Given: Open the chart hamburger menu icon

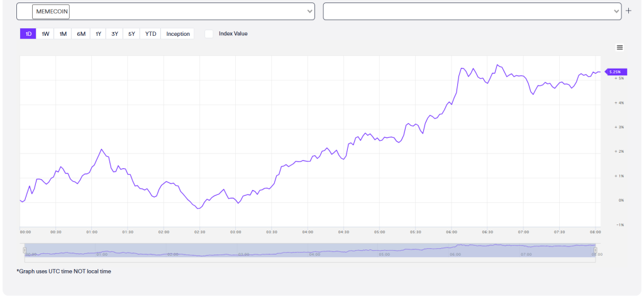Looking at the screenshot, I should (619, 48).
